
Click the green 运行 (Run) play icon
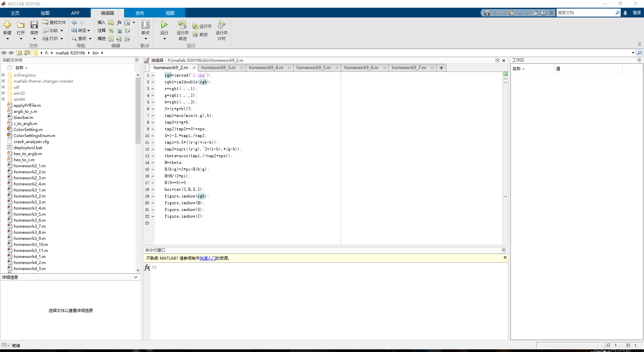click(164, 25)
